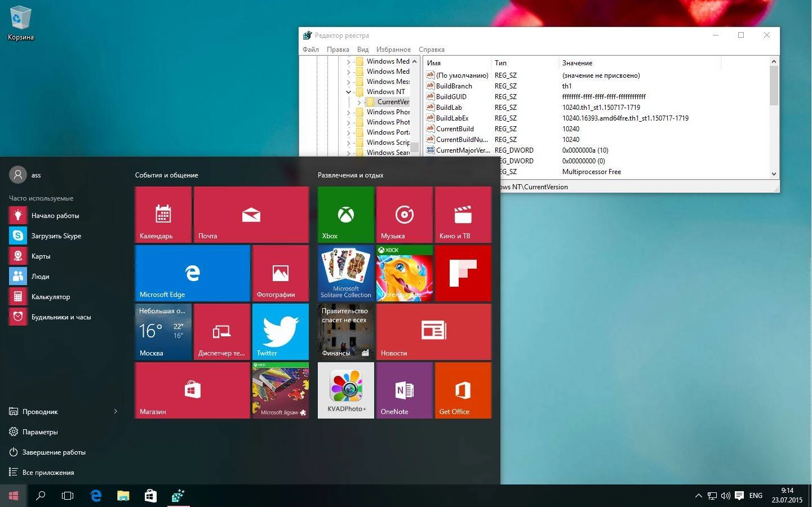The height and width of the screenshot is (507, 812).
Task: Open the Microsoft Jigsaw tile
Action: point(281,390)
